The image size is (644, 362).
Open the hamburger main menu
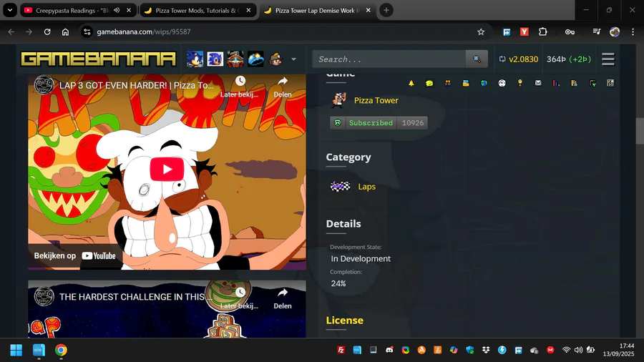(x=608, y=59)
